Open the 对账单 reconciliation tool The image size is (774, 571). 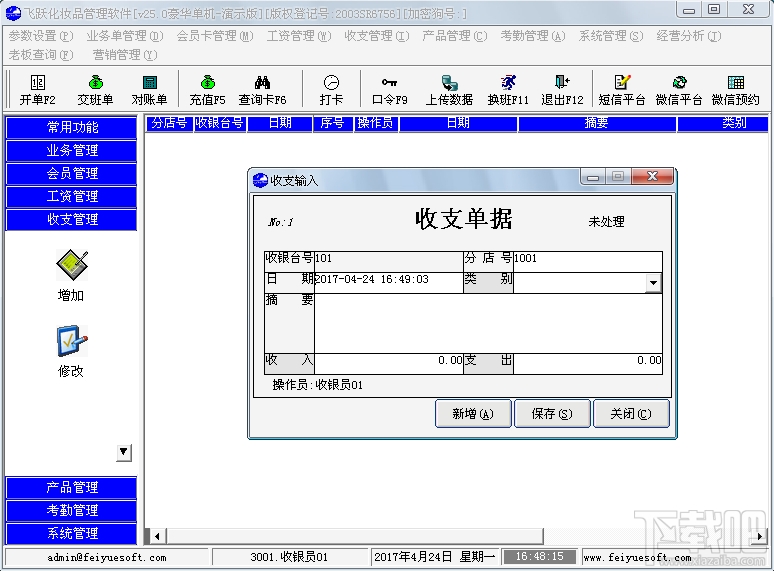(150, 90)
